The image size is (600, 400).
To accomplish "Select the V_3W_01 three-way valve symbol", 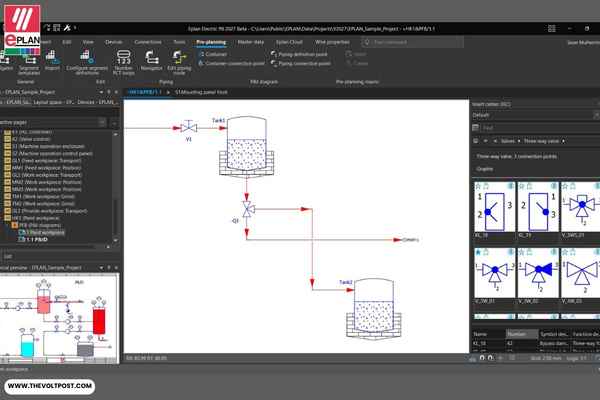I will tap(495, 273).
